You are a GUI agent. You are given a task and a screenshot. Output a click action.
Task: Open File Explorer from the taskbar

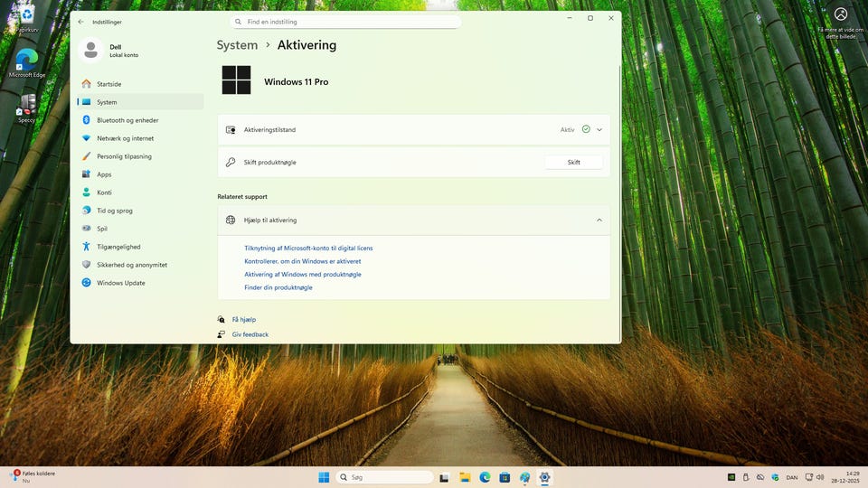click(x=465, y=477)
